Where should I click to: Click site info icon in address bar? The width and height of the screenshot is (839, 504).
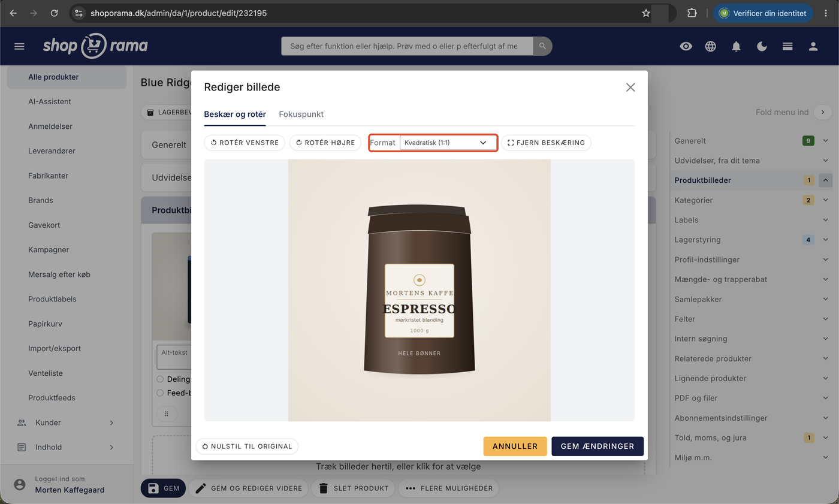pyautogui.click(x=79, y=13)
